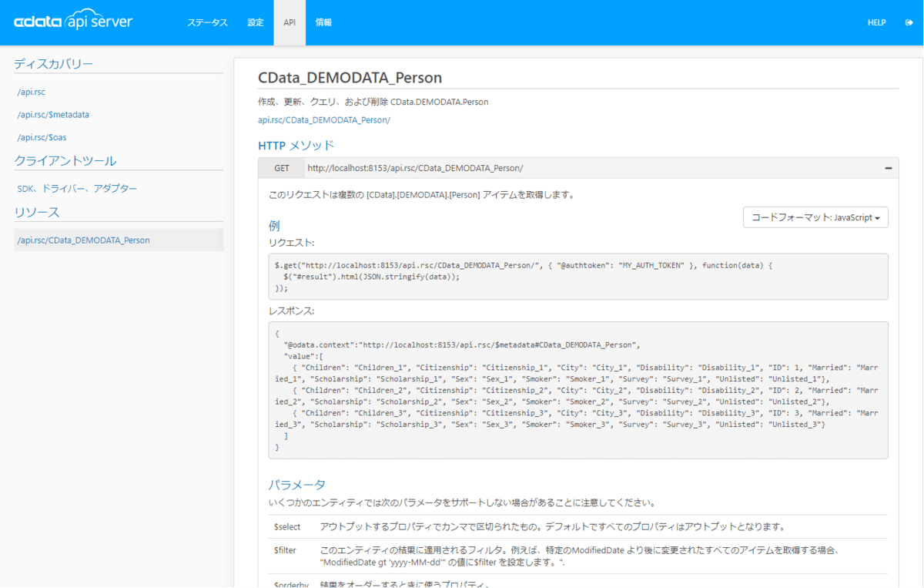Open /api.rsc/$metadata link
This screenshot has height=588, width=924.
coord(53,115)
